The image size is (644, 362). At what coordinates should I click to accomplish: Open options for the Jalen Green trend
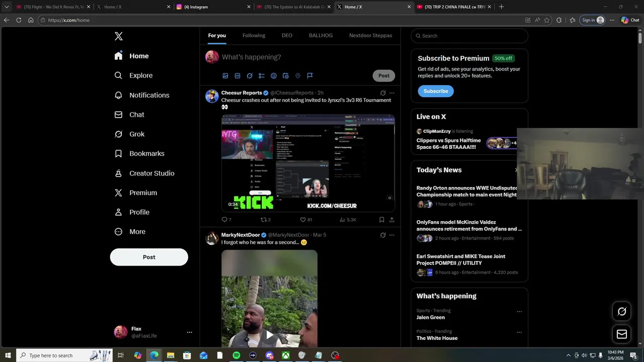click(x=519, y=311)
